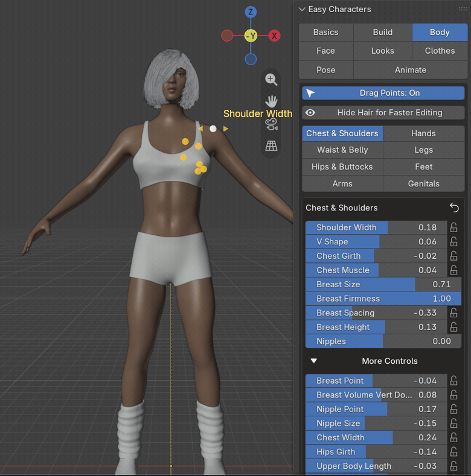Click the Breast Size slider
This screenshot has height=476, width=471.
pyautogui.click(x=383, y=284)
